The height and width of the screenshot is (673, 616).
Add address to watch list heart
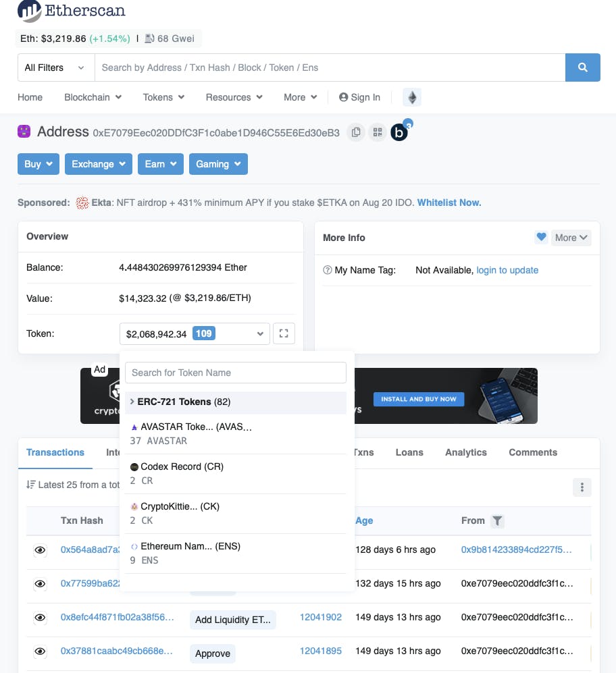pos(541,237)
